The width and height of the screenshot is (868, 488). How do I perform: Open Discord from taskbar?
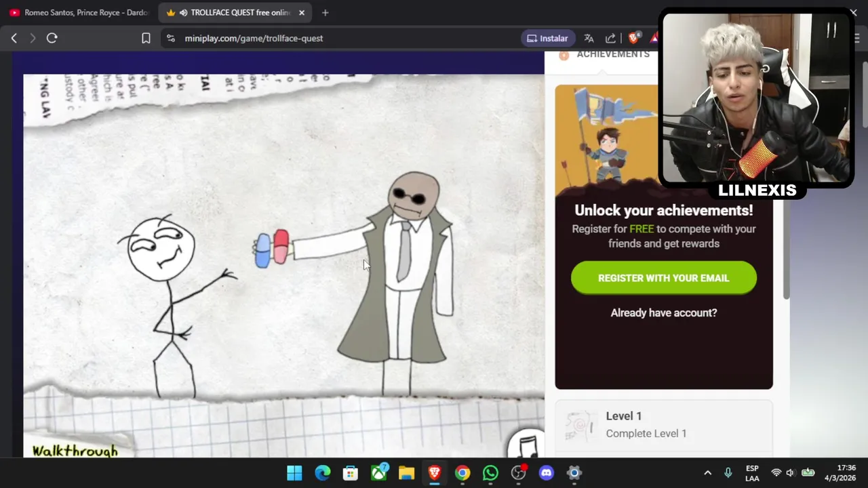pos(547,473)
